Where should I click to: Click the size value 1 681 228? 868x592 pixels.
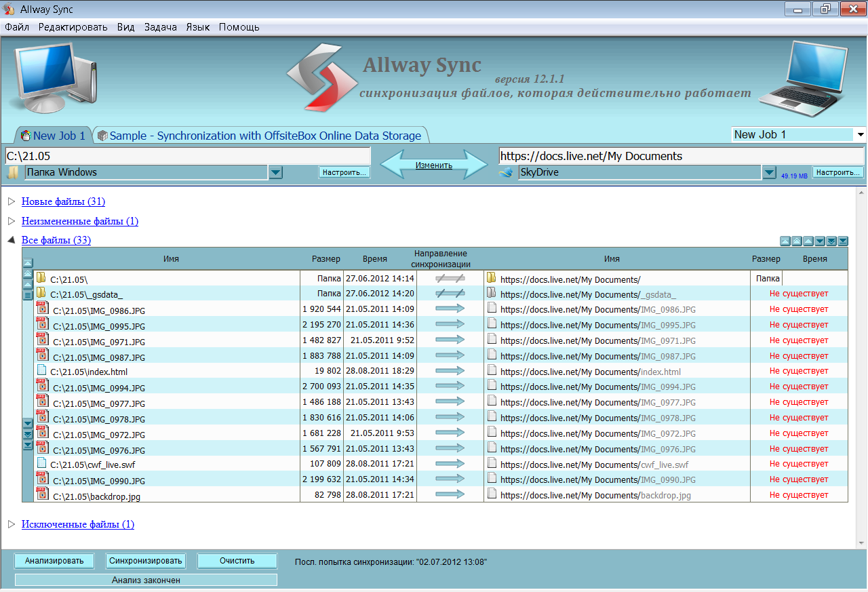pyautogui.click(x=321, y=433)
